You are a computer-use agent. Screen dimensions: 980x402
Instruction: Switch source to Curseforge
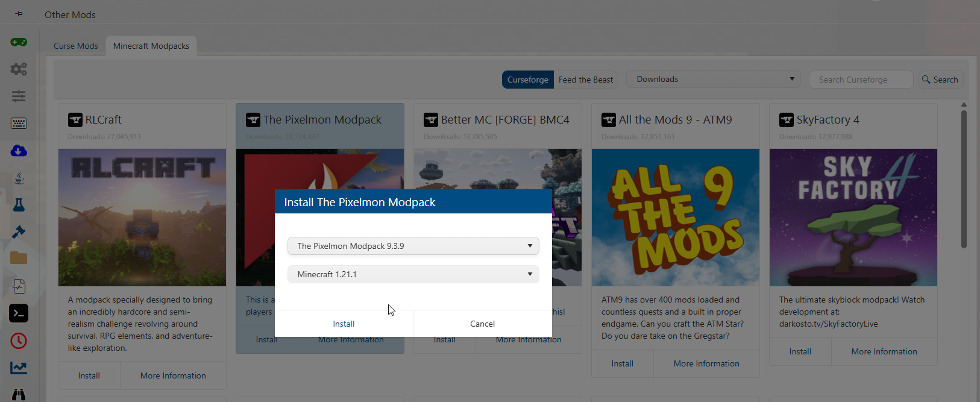coord(527,80)
